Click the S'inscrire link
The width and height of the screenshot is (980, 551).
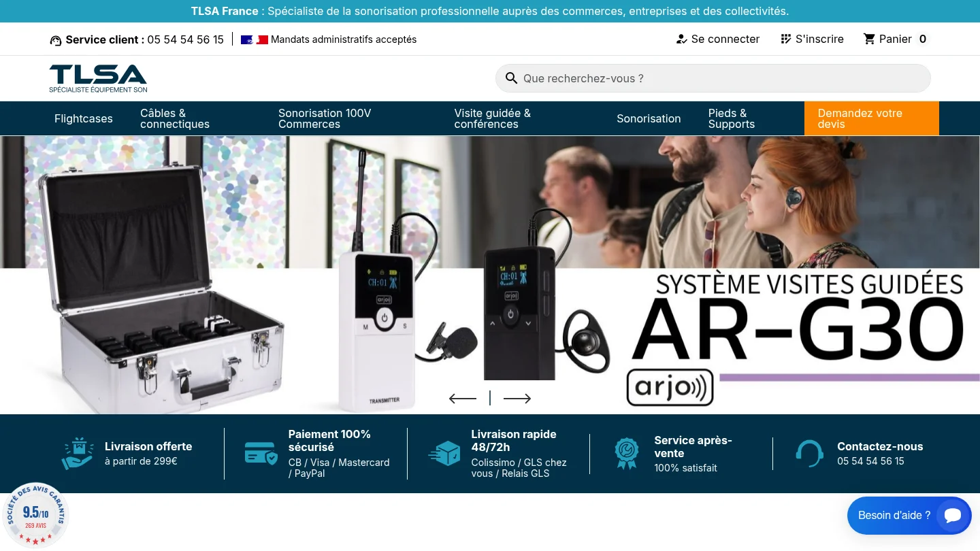812,39
